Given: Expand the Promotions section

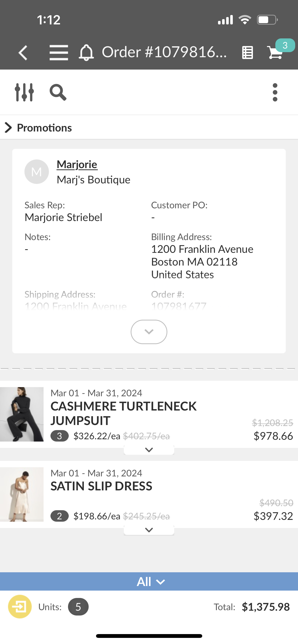Looking at the screenshot, I should click(38, 128).
